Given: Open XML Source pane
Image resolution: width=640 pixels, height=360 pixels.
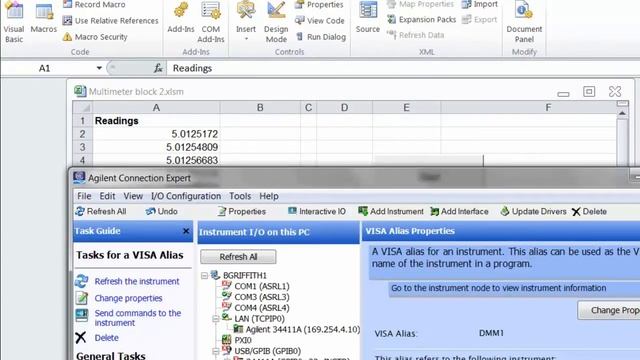Looking at the screenshot, I should [x=368, y=18].
